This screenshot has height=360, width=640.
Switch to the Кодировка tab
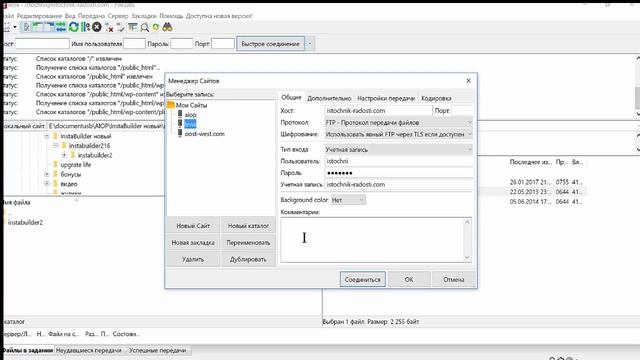pos(436,98)
